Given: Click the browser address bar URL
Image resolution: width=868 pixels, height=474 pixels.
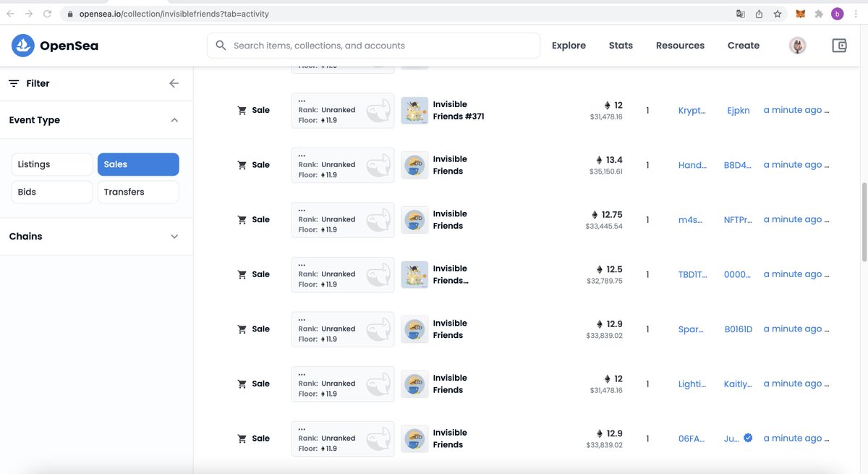Looking at the screenshot, I should click(x=173, y=14).
